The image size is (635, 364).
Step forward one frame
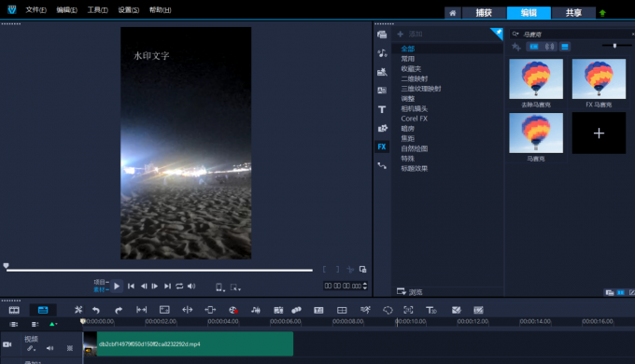(x=155, y=287)
